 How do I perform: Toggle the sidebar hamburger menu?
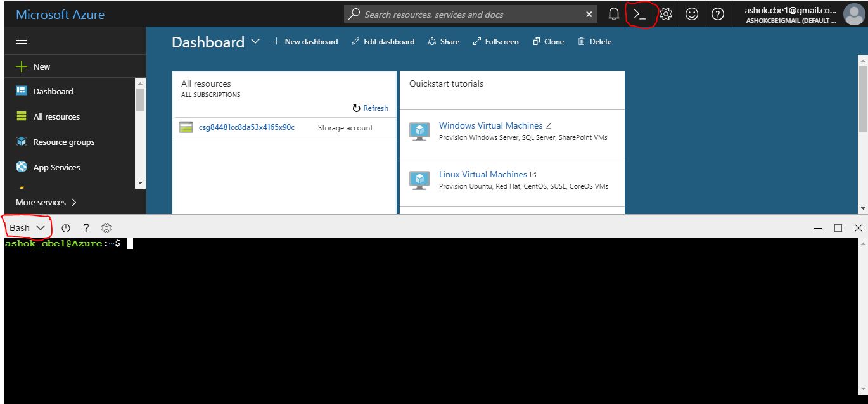click(x=21, y=39)
